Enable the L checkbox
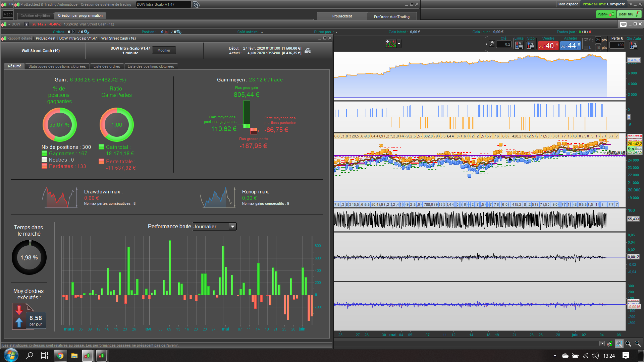The width and height of the screenshot is (644, 362). [x=586, y=48]
